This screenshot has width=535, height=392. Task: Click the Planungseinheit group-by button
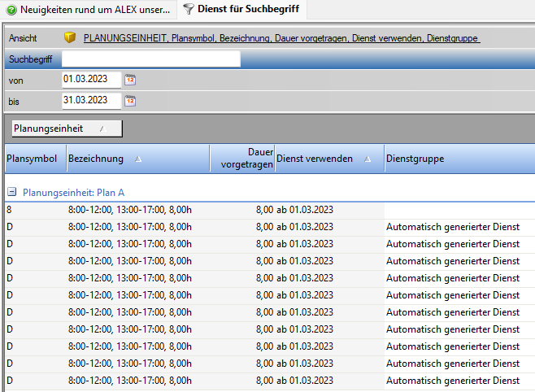click(x=65, y=128)
